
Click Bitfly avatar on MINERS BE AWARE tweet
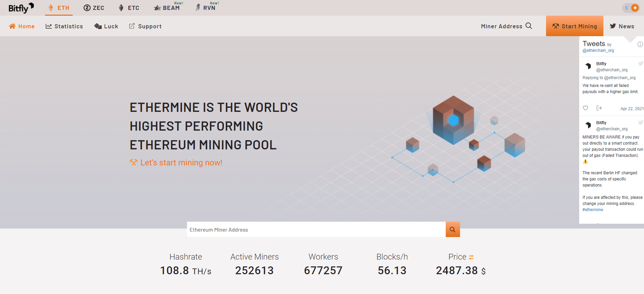click(588, 125)
